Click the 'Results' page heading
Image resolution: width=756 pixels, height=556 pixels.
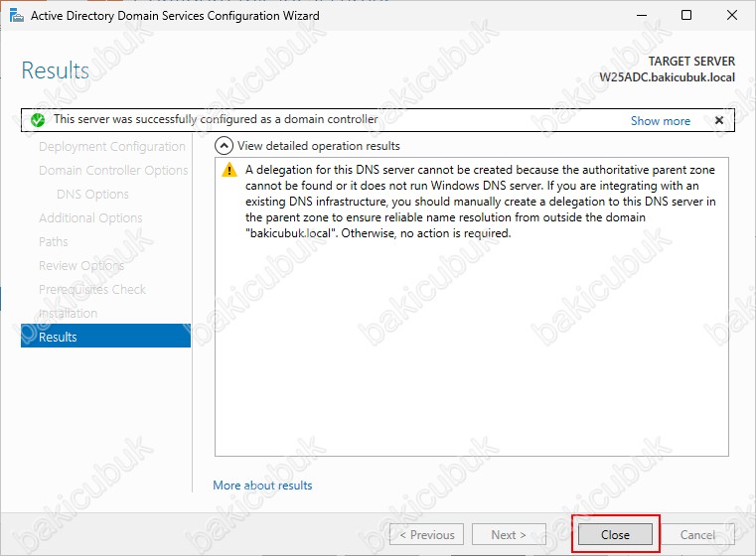[56, 70]
